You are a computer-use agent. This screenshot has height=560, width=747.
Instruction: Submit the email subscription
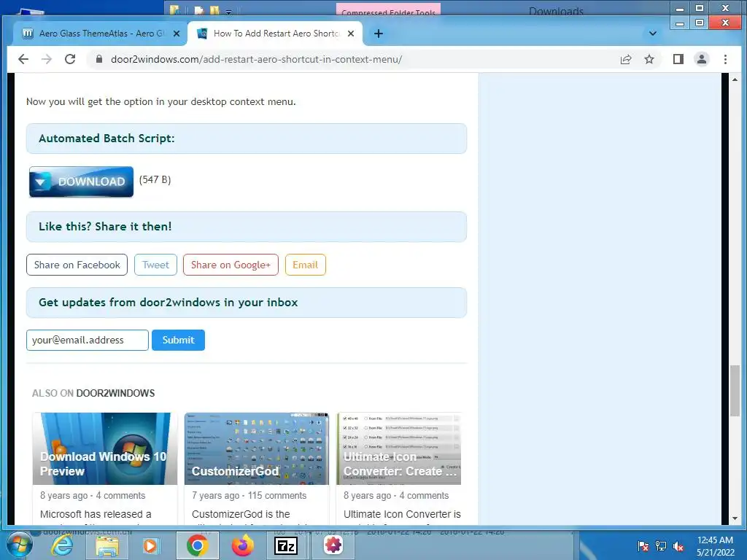[178, 340]
